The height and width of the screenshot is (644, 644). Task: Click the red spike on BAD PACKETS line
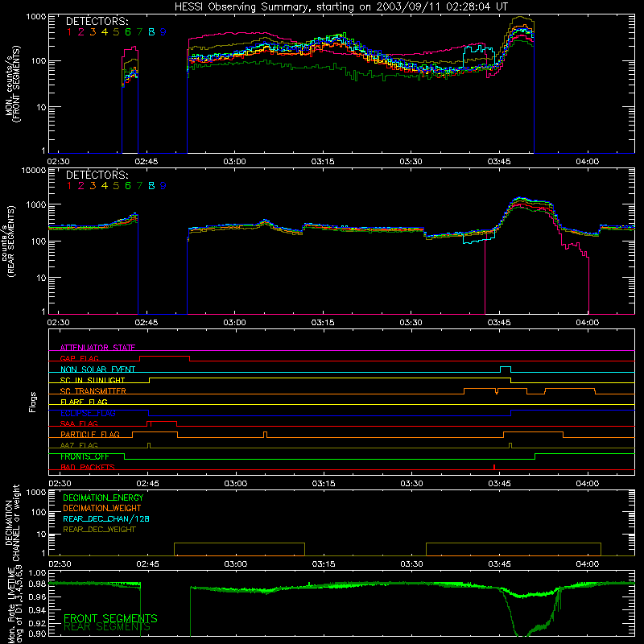(494, 467)
